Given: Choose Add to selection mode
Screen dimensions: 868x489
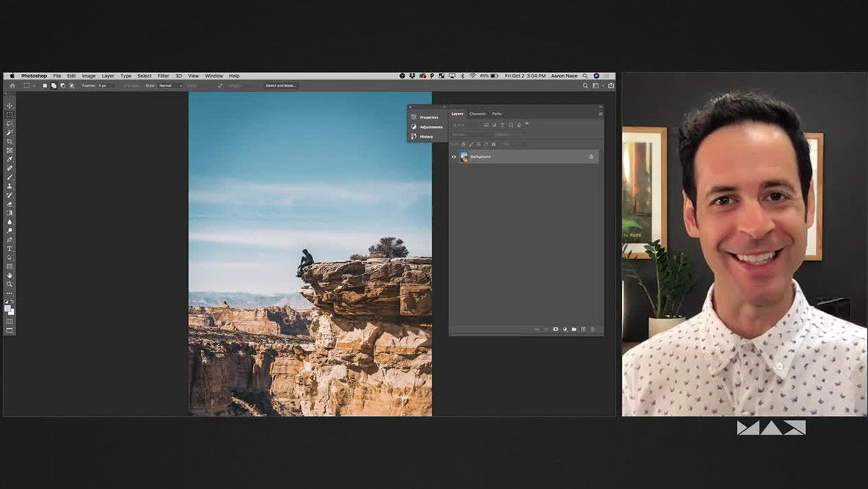Looking at the screenshot, I should [54, 85].
